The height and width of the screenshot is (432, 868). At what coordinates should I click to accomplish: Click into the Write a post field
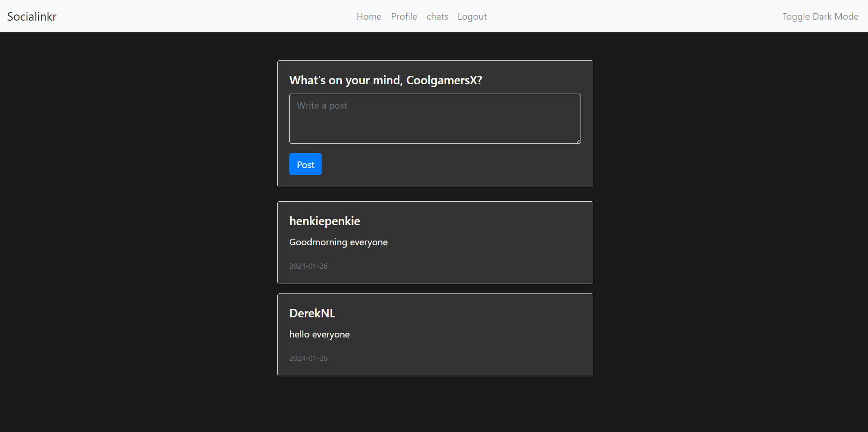coord(434,118)
